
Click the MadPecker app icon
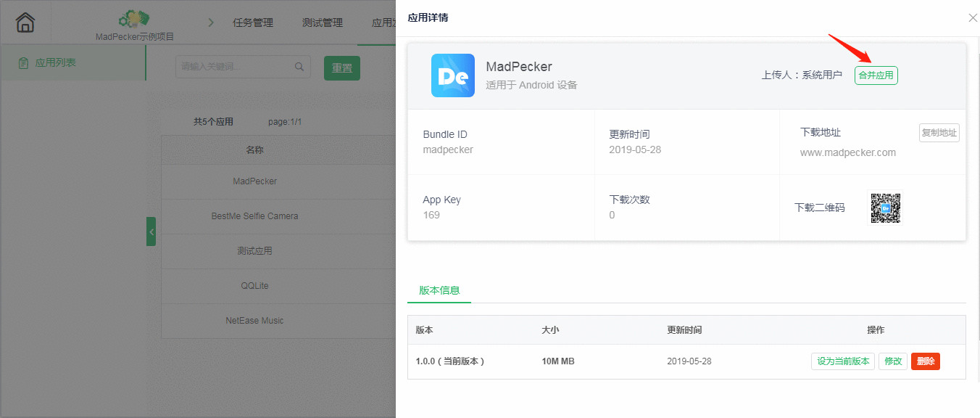(x=453, y=75)
